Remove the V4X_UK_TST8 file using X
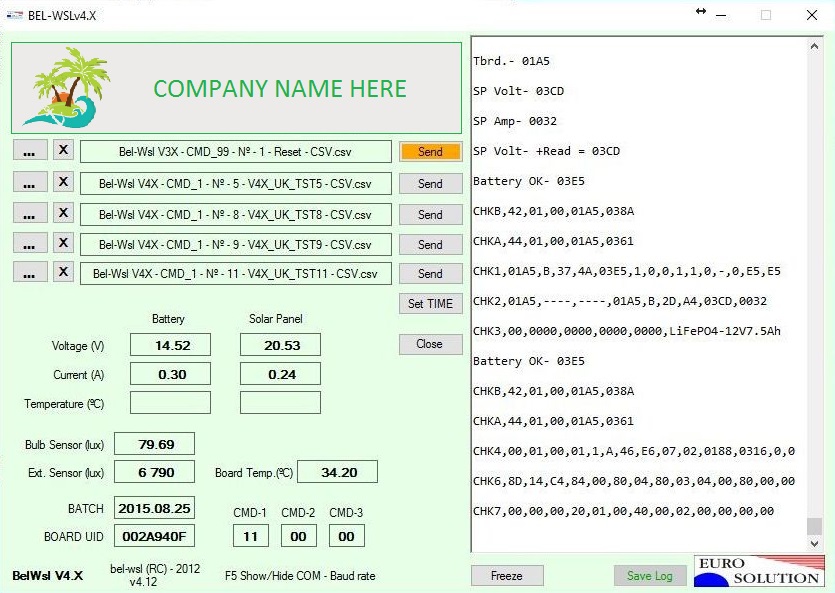This screenshot has height=593, width=835. [x=62, y=213]
